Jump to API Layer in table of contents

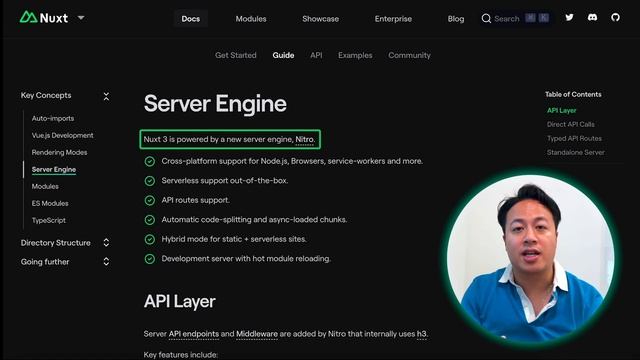561,110
